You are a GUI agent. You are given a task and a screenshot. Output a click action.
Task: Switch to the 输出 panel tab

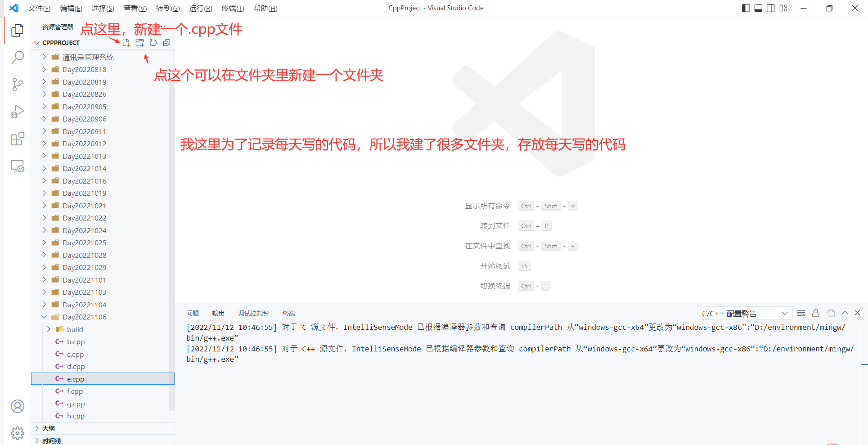point(218,313)
